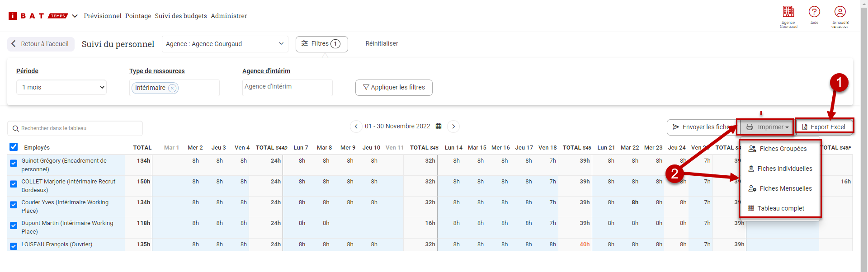Click the Export Excel button
The width and height of the screenshot is (868, 272).
coord(824,127)
